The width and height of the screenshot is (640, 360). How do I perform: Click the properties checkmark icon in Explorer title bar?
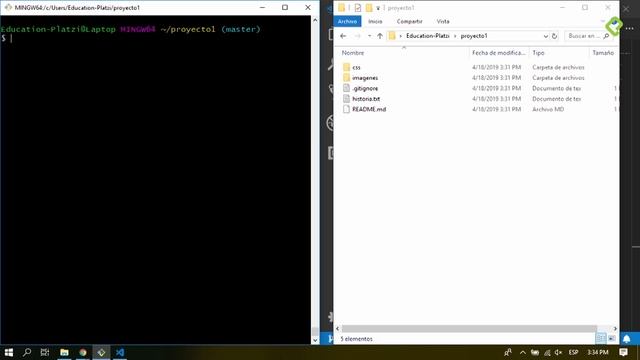coord(358,8)
